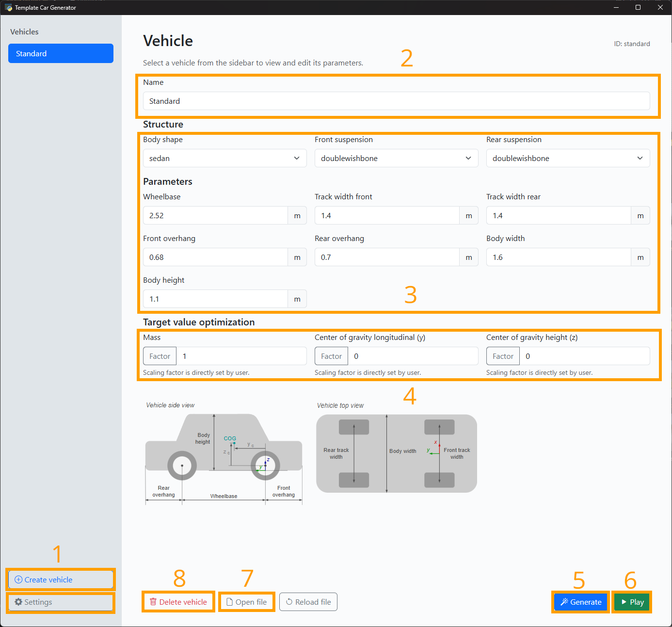Click the app icon in the title bar

(x=8, y=7)
